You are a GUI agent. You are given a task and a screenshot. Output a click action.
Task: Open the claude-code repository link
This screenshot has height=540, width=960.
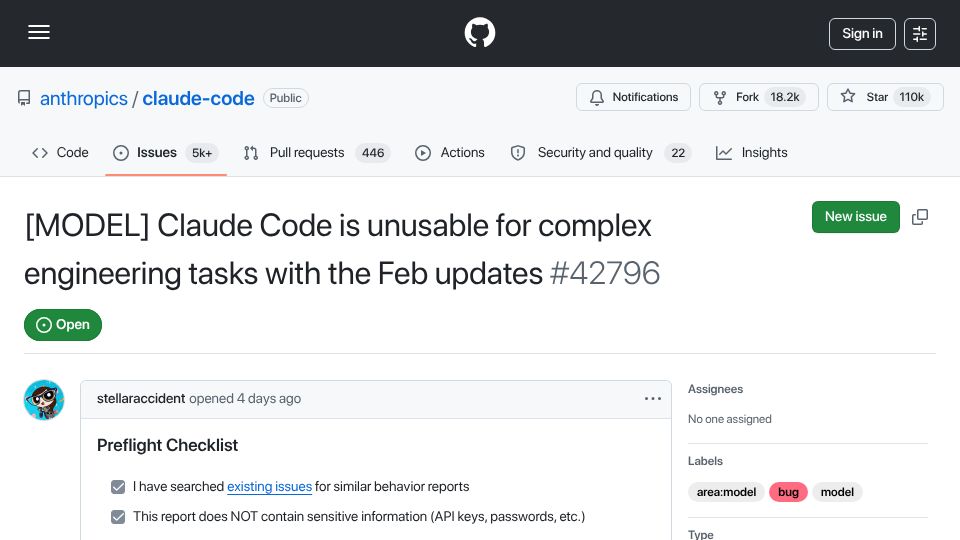point(198,98)
